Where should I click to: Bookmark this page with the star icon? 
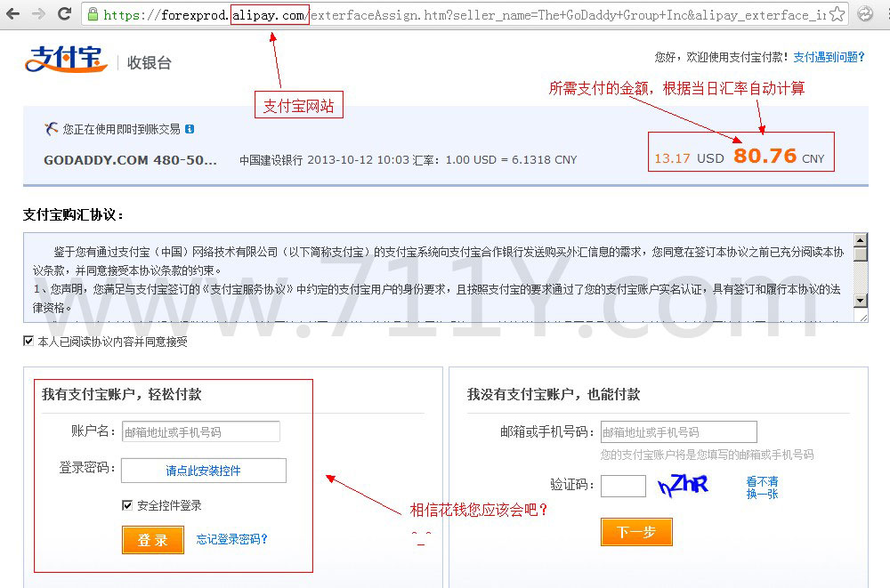click(x=837, y=14)
